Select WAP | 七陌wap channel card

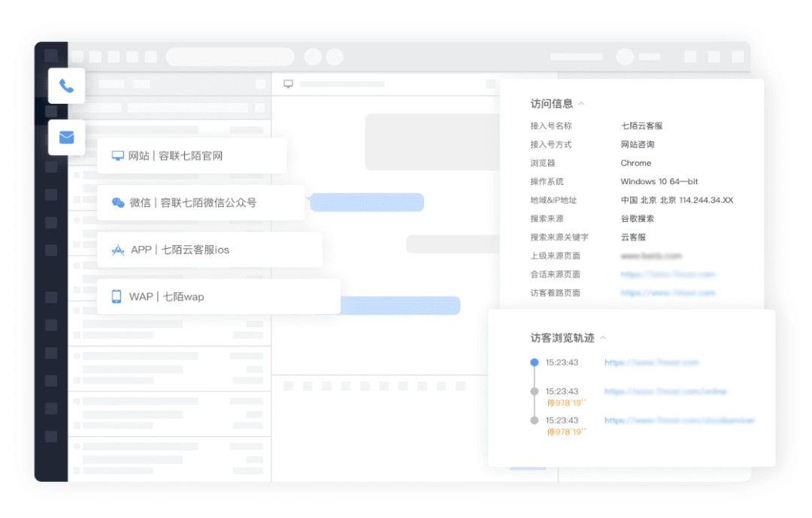[x=219, y=297]
